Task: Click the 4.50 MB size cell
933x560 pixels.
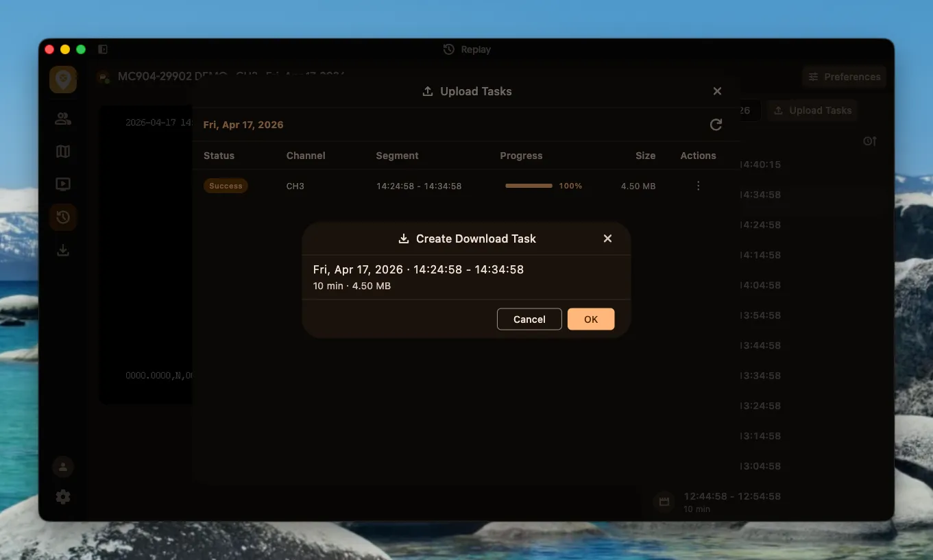Action: pyautogui.click(x=638, y=186)
